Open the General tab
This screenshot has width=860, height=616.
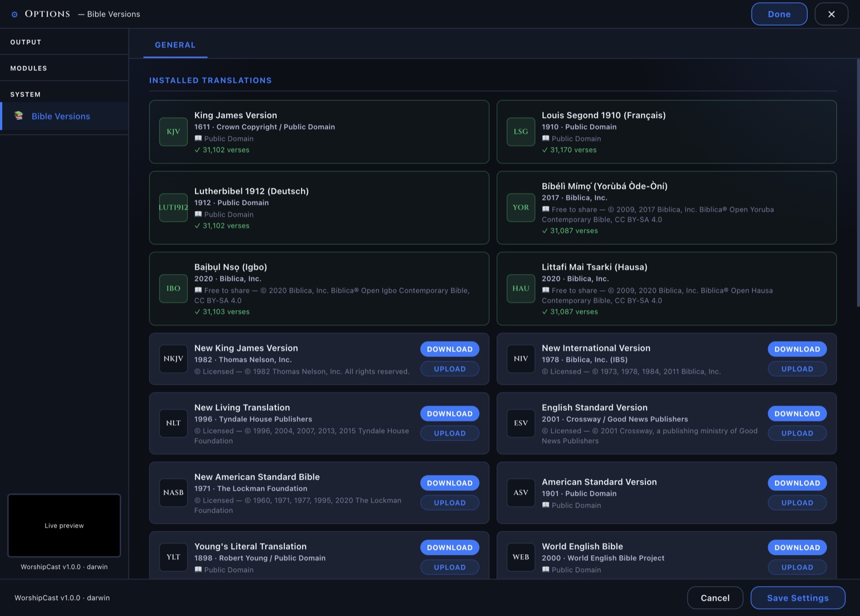pyautogui.click(x=175, y=45)
